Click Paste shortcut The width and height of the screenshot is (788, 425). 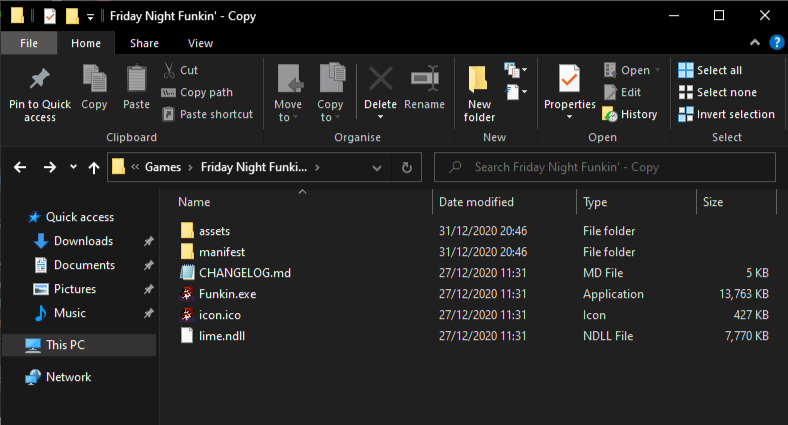click(207, 115)
